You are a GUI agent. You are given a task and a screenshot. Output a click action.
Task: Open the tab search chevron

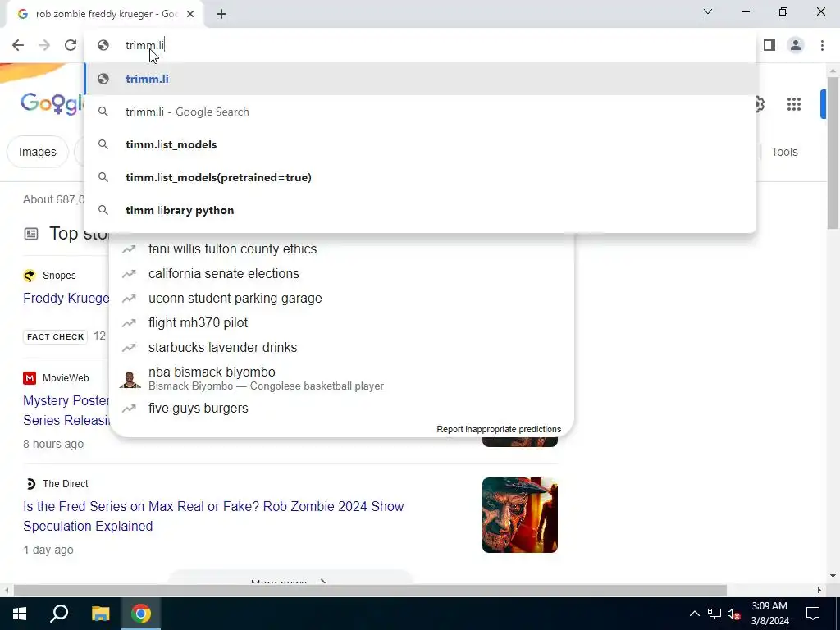(708, 11)
